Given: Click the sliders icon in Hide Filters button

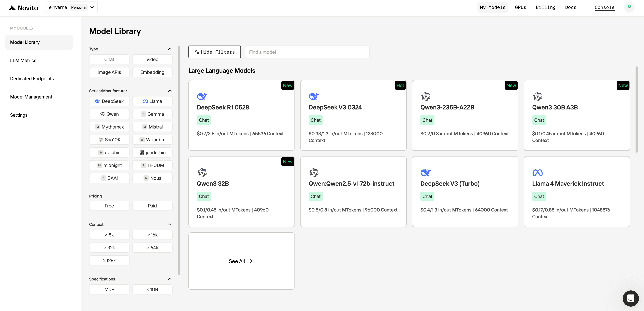Looking at the screenshot, I should (x=197, y=52).
